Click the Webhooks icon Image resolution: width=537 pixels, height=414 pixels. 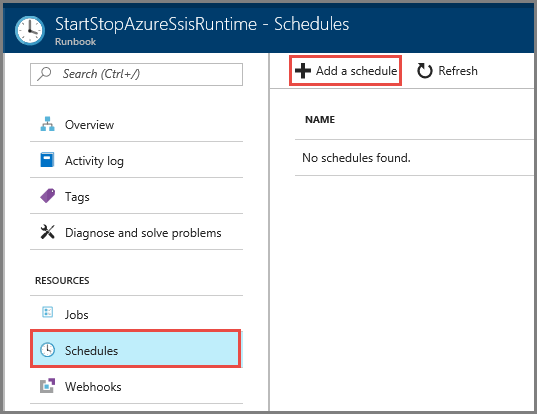coord(47,386)
